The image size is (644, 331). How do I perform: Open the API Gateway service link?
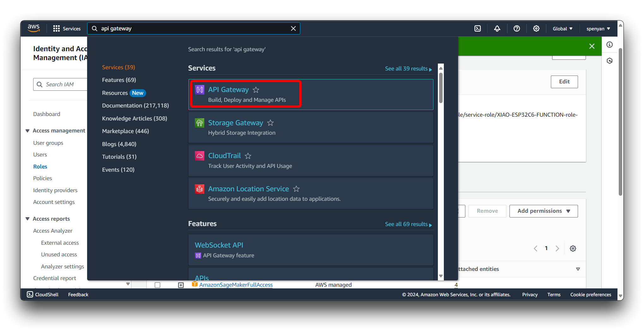pyautogui.click(x=229, y=90)
